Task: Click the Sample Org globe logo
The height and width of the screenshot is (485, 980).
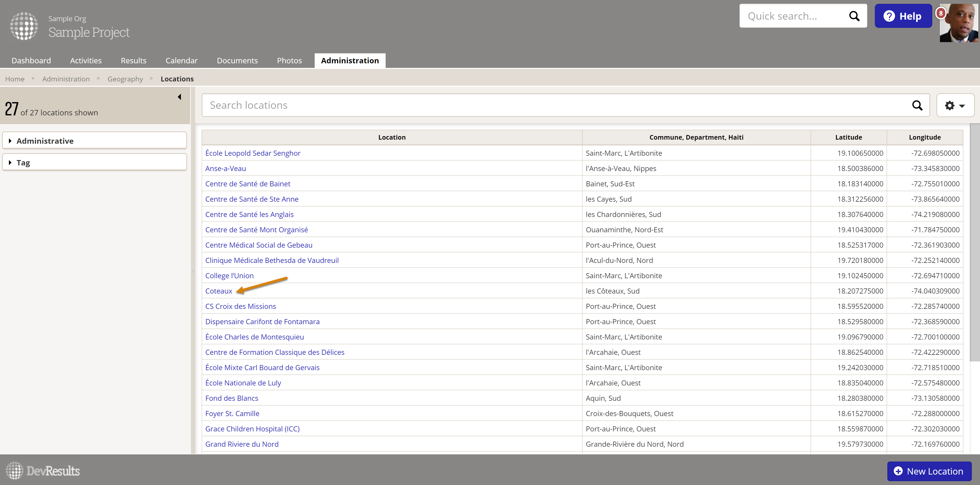Action: tap(24, 26)
